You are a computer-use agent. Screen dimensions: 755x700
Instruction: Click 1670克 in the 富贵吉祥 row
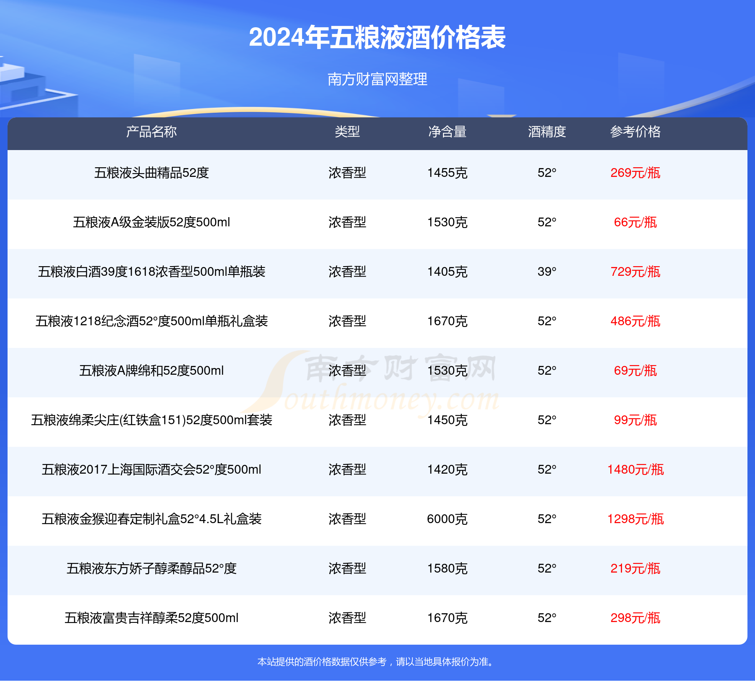pos(447,618)
